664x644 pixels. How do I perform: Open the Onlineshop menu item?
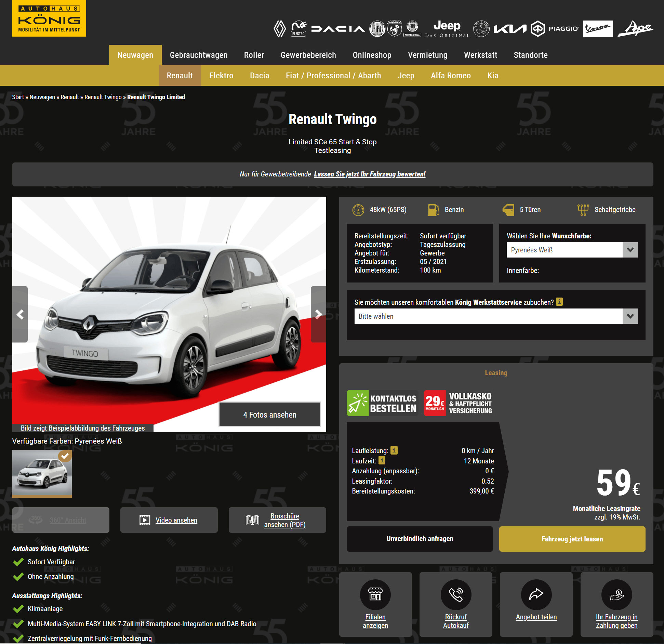click(372, 55)
